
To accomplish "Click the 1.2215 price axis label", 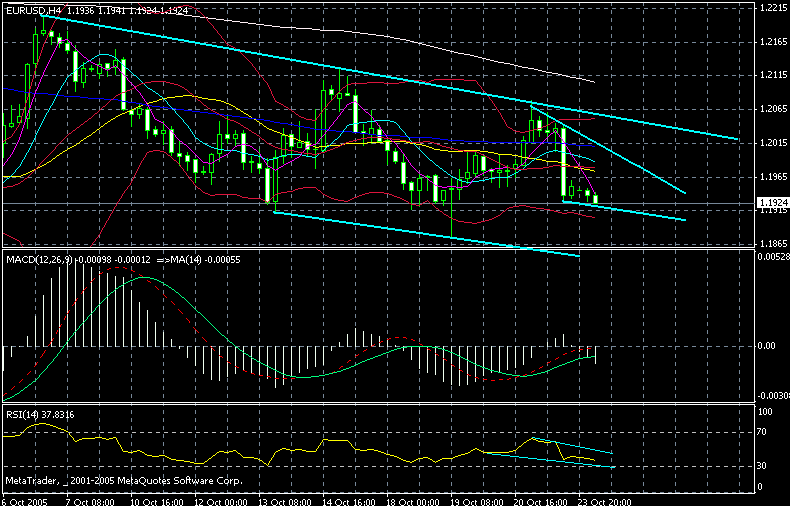I will (770, 8).
